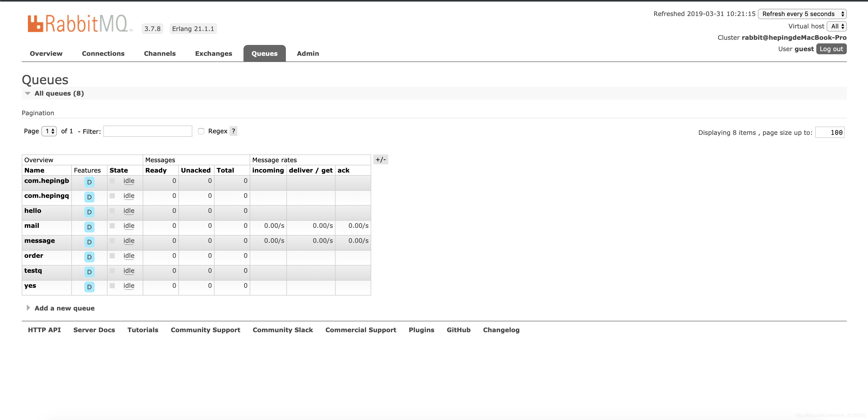Switch to the Exchanges tab
Viewport: 868px width, 420px height.
coord(214,53)
